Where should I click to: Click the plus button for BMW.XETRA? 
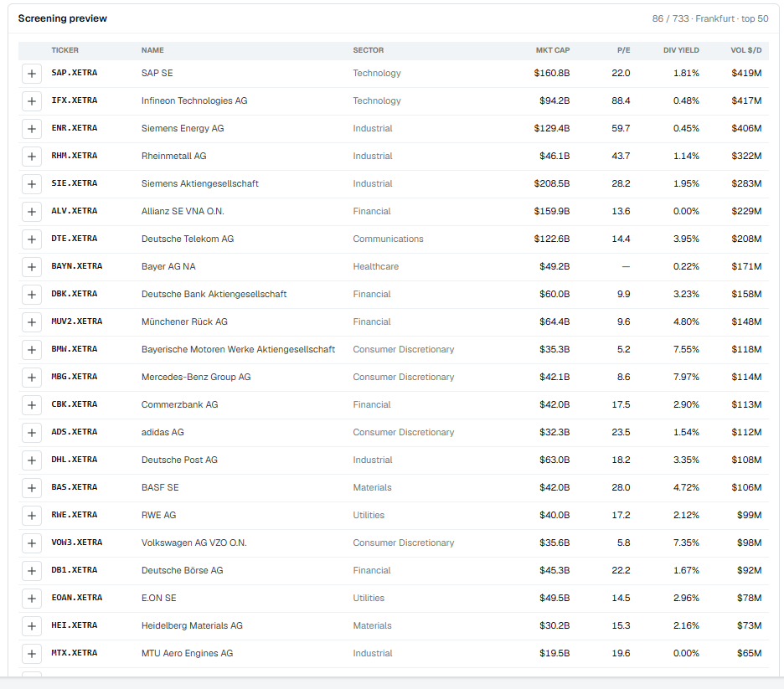click(x=32, y=350)
